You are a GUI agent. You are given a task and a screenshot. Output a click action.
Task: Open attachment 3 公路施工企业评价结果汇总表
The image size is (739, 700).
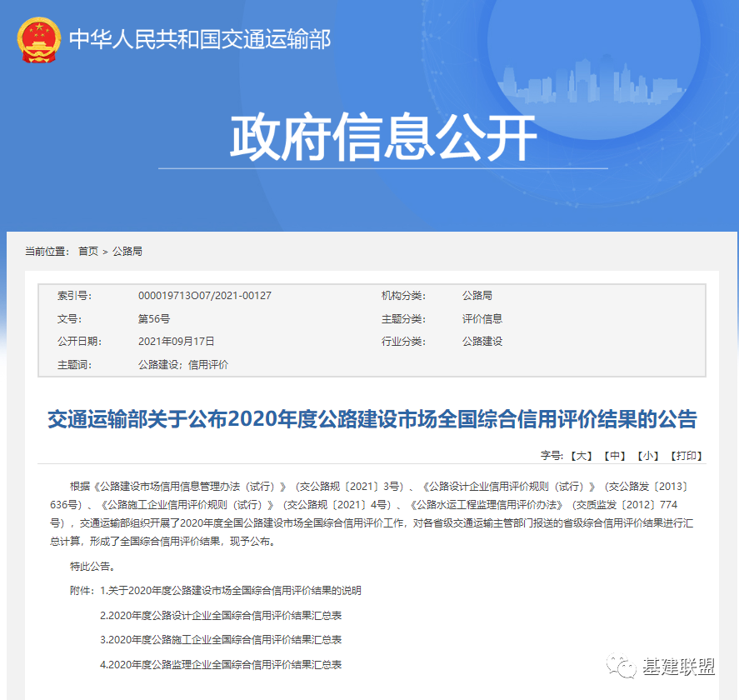pyautogui.click(x=221, y=640)
